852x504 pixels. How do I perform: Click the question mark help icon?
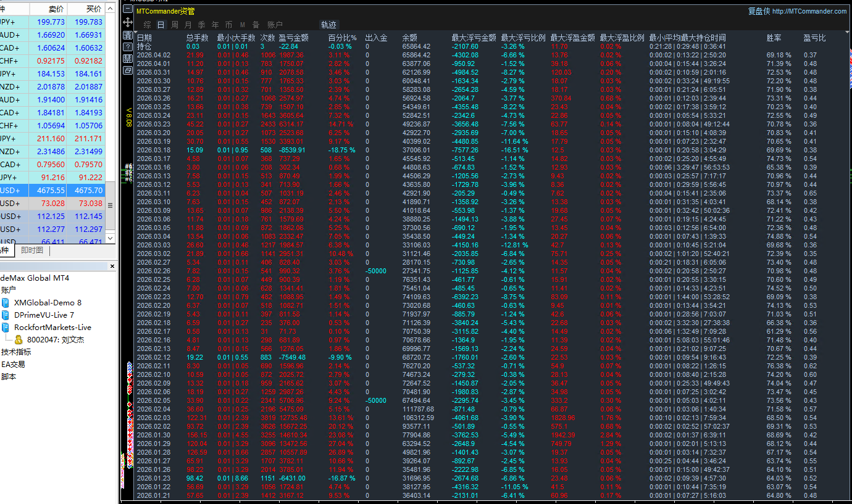tap(127, 47)
